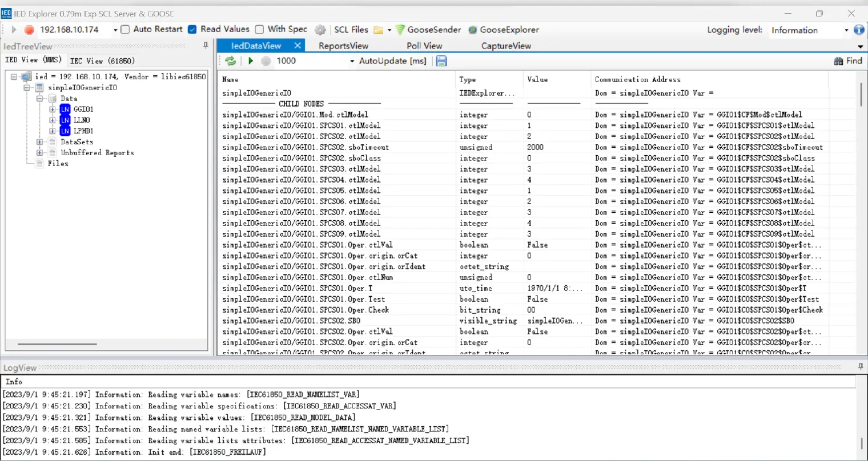The image size is (868, 461).
Task: Click the ied server icon in the tree
Action: (26, 76)
